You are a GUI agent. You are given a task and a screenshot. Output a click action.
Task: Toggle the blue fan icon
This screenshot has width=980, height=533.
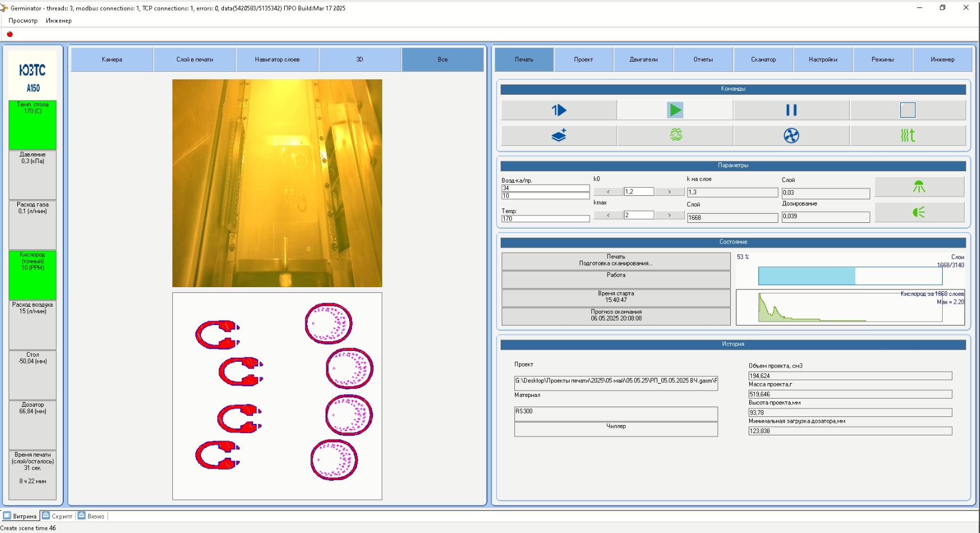[791, 136]
